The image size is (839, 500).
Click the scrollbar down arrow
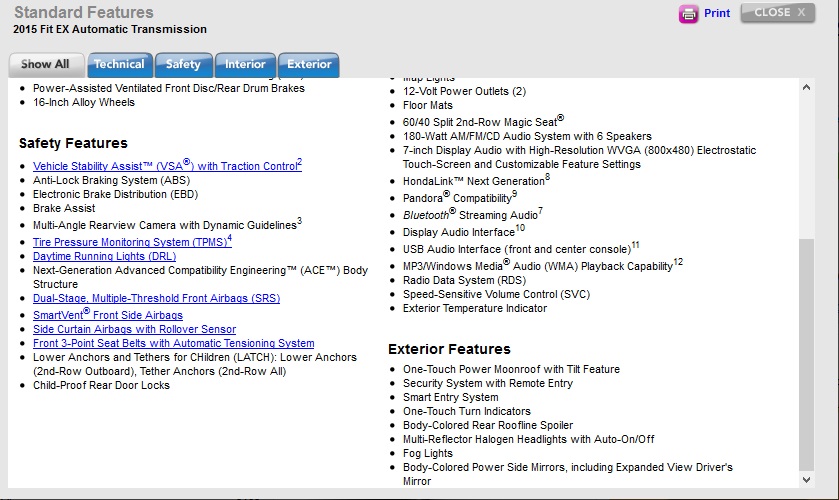[x=806, y=480]
